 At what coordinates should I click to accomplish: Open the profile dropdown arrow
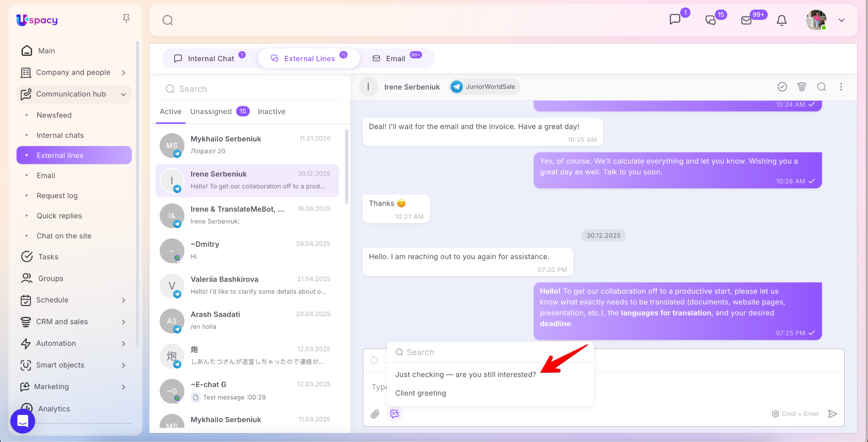click(841, 20)
